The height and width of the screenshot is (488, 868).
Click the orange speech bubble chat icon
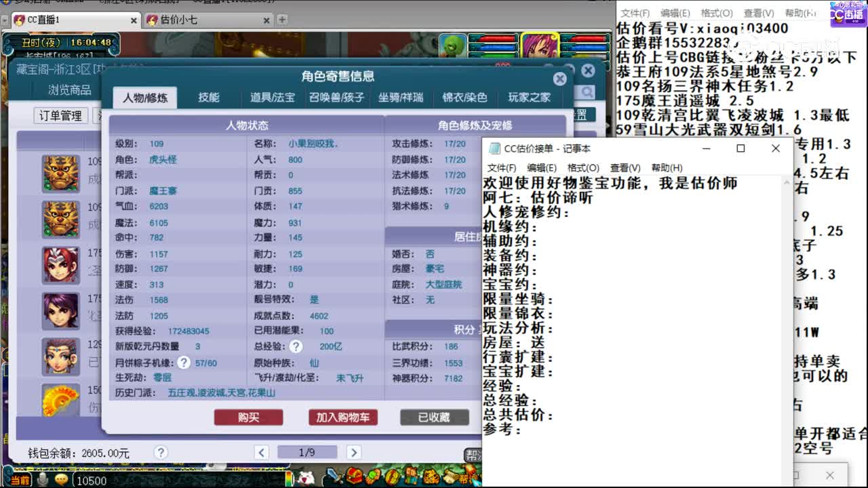coord(62,480)
